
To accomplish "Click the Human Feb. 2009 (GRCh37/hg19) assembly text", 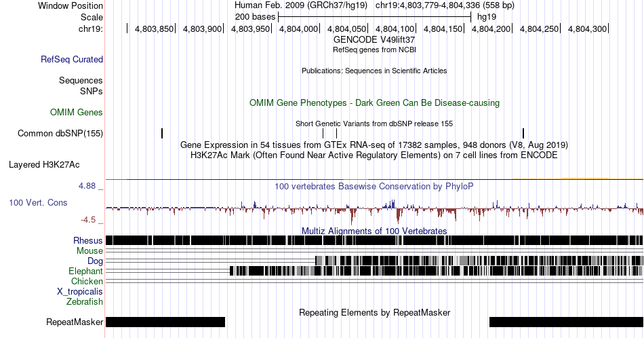I will click(301, 5).
